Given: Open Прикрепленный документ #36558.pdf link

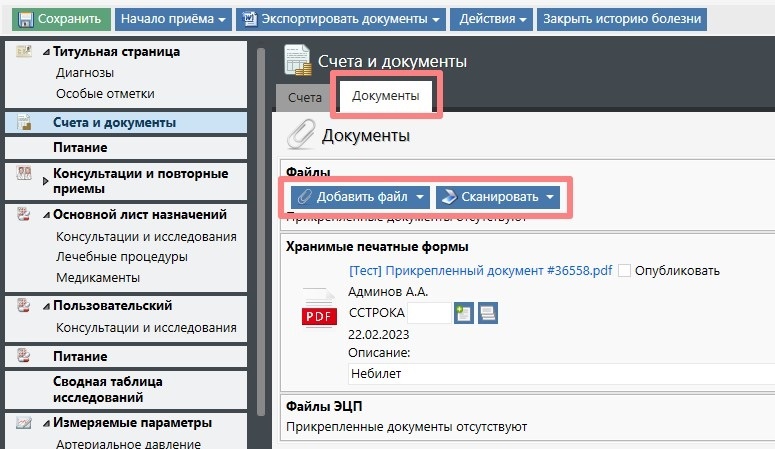Looking at the screenshot, I should point(479,271).
